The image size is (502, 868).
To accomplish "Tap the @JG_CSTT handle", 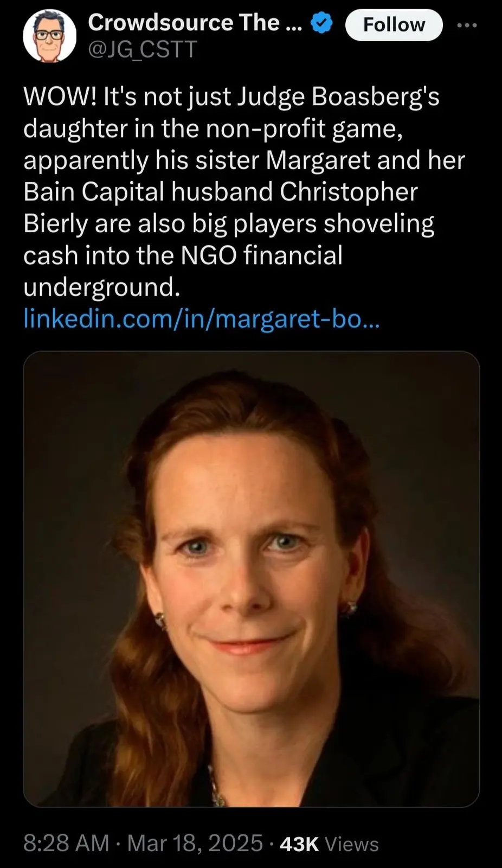I will 142,49.
